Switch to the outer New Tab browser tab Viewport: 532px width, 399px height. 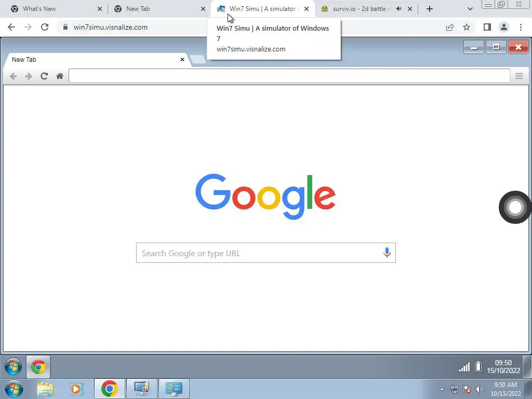159,9
